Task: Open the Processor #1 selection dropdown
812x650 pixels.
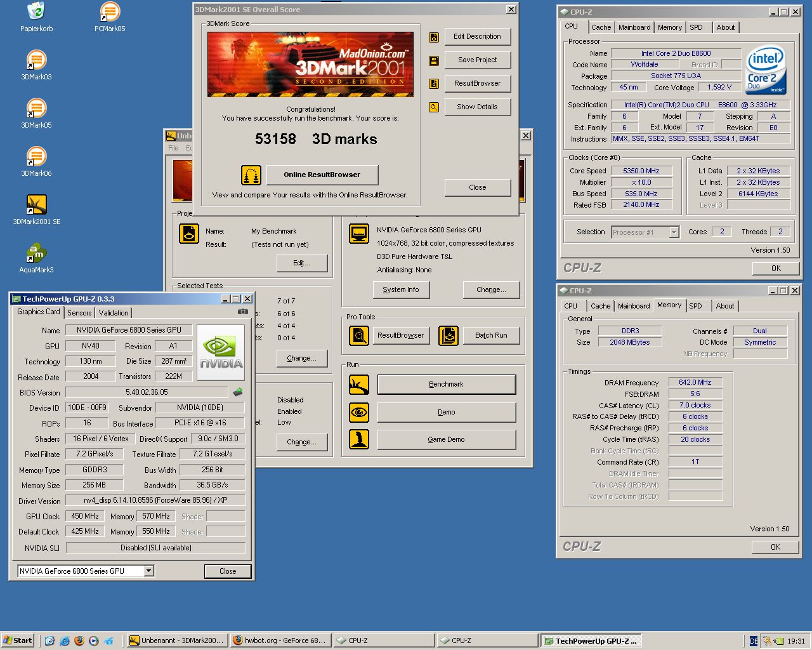Action: pos(674,232)
